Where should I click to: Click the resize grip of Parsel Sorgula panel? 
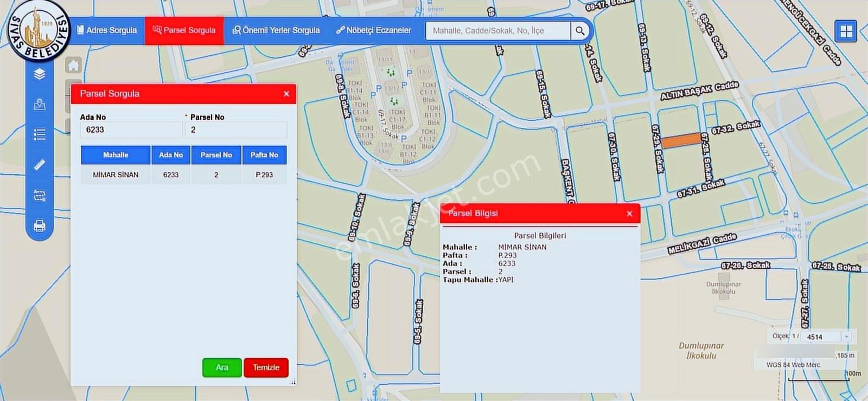tap(293, 382)
